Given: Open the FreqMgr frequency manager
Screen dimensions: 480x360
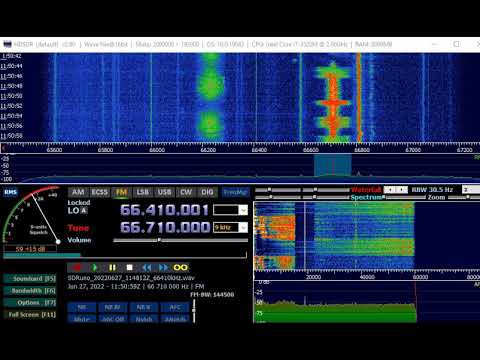Looking at the screenshot, I should tap(235, 192).
